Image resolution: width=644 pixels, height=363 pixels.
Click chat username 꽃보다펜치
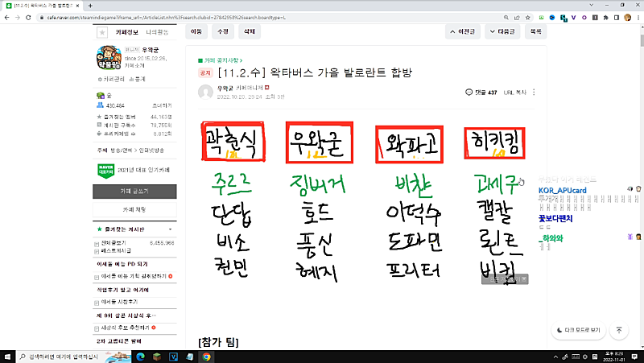pos(555,218)
